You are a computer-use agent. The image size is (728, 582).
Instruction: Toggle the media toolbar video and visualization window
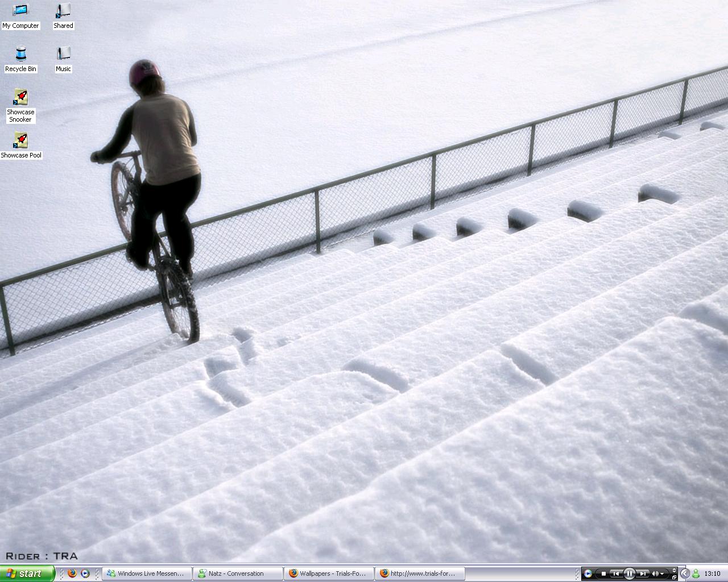pyautogui.click(x=674, y=570)
